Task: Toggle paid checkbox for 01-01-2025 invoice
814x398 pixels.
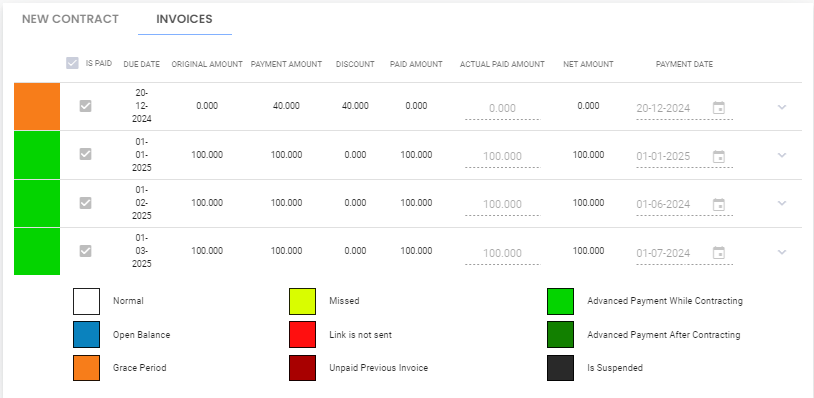Action: 85,154
